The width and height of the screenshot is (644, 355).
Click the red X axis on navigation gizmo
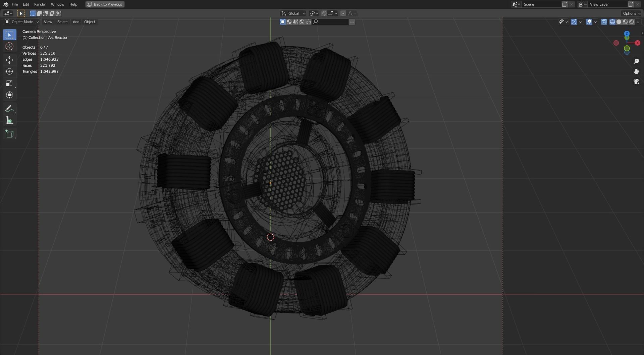point(638,43)
